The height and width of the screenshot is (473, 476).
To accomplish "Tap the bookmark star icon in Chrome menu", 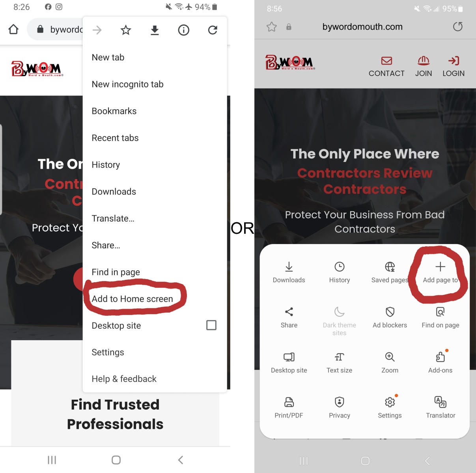I will point(126,30).
